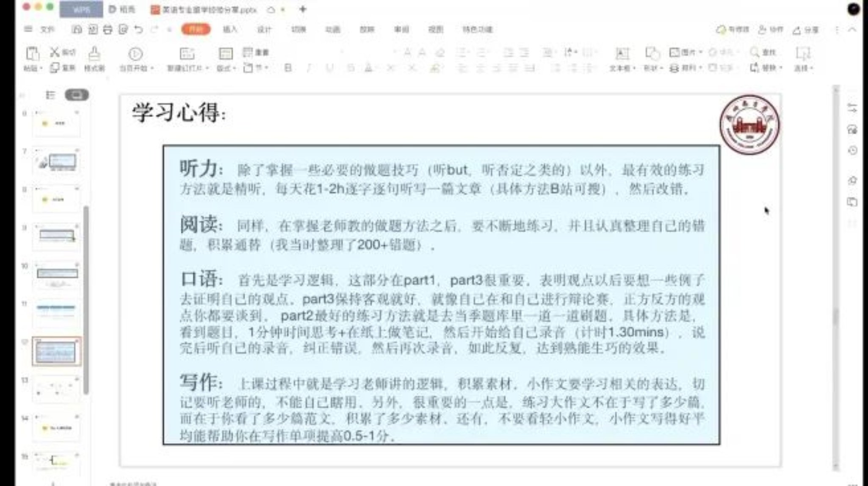Open the 插入 Insert tab
868x486 pixels.
click(230, 30)
